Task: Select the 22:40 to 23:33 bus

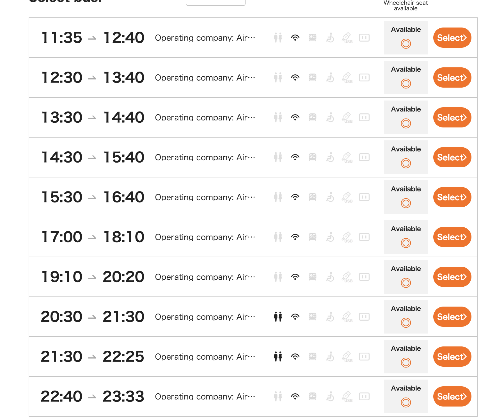Action: coord(452,396)
